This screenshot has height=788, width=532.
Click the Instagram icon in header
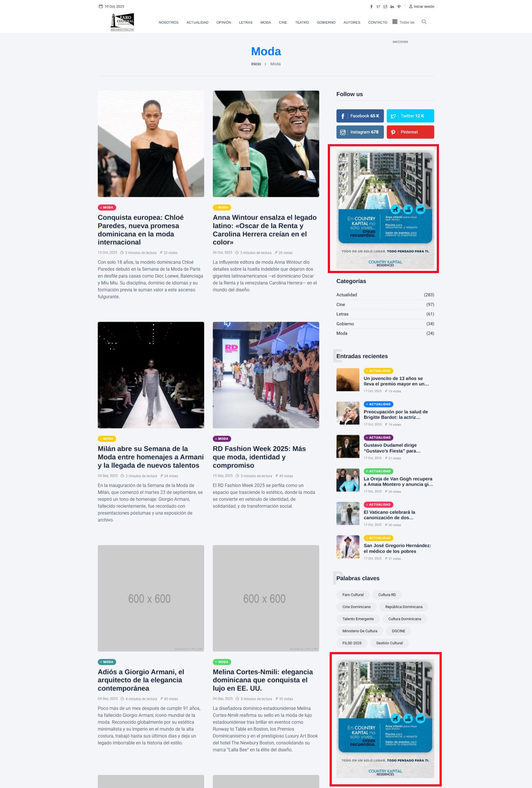[385, 7]
